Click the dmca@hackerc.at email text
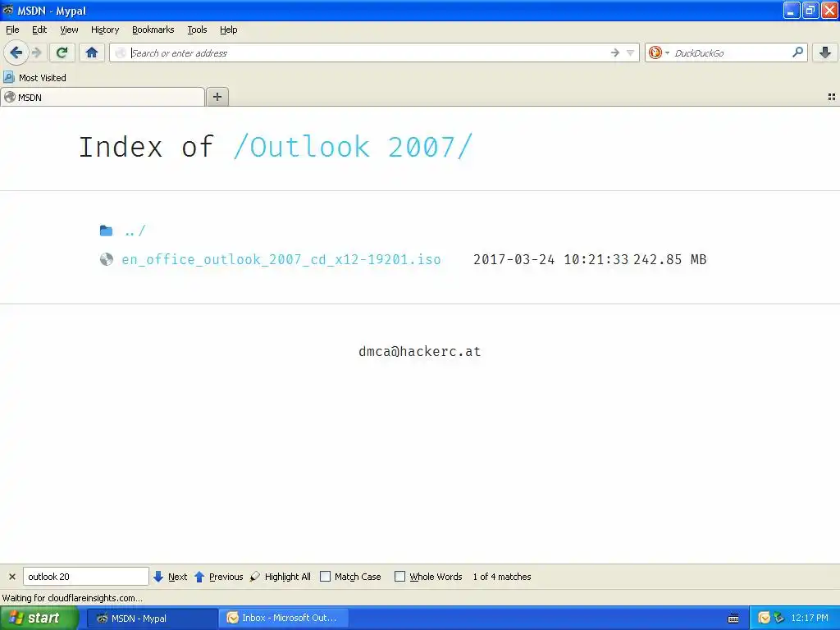840x630 pixels. click(x=419, y=351)
